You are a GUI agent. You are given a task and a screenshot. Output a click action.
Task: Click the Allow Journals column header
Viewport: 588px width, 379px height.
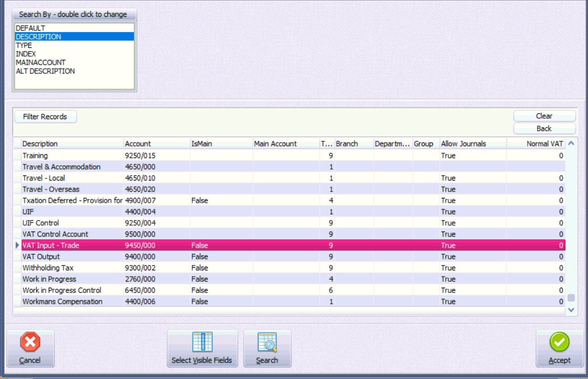click(x=463, y=144)
